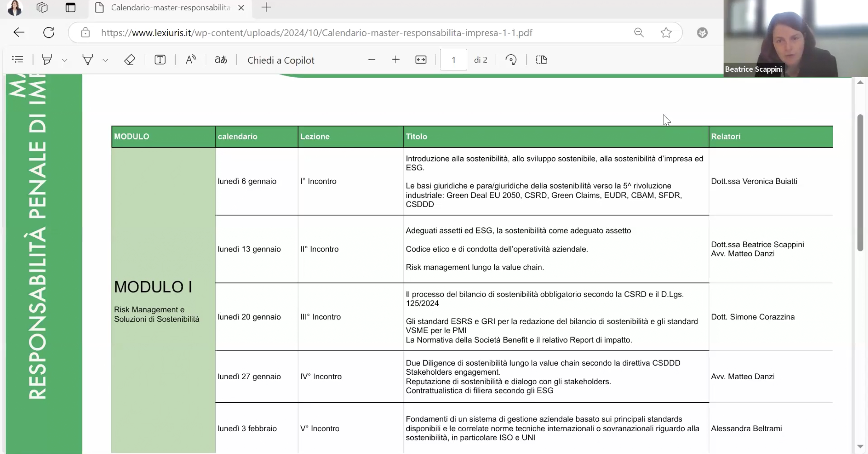The width and height of the screenshot is (868, 454).
Task: Select the highlight tool
Action: (47, 60)
